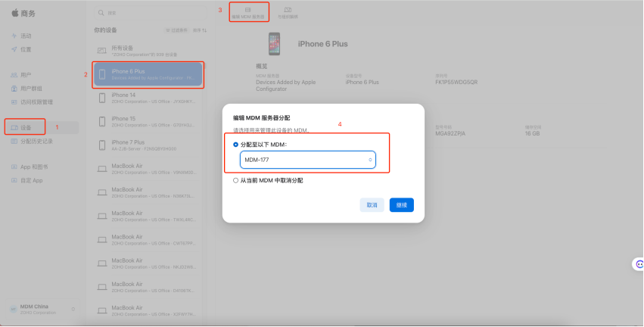Viewport: 644px width, 327px height.
Task: Open the MDM China account switcher
Action: [42, 309]
